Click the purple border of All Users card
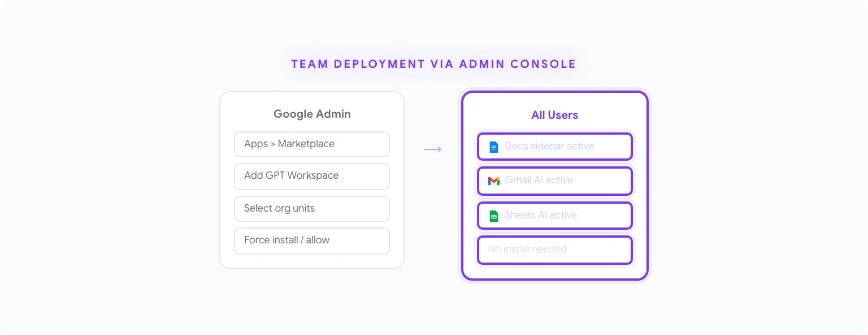This screenshot has height=335, width=868. click(x=463, y=185)
